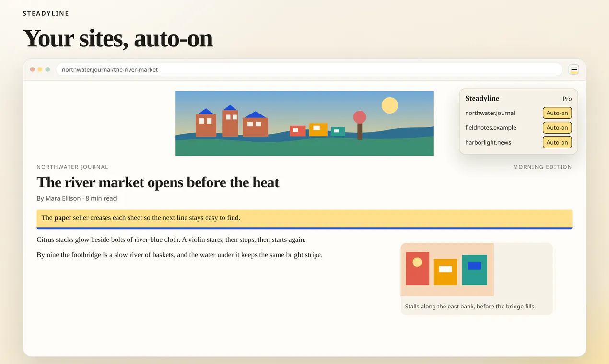Click the Pro label in Steadyline popup
This screenshot has height=364, width=609.
click(567, 99)
